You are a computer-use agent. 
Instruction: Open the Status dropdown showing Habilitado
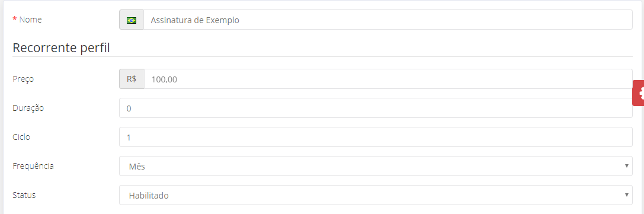[376, 195]
